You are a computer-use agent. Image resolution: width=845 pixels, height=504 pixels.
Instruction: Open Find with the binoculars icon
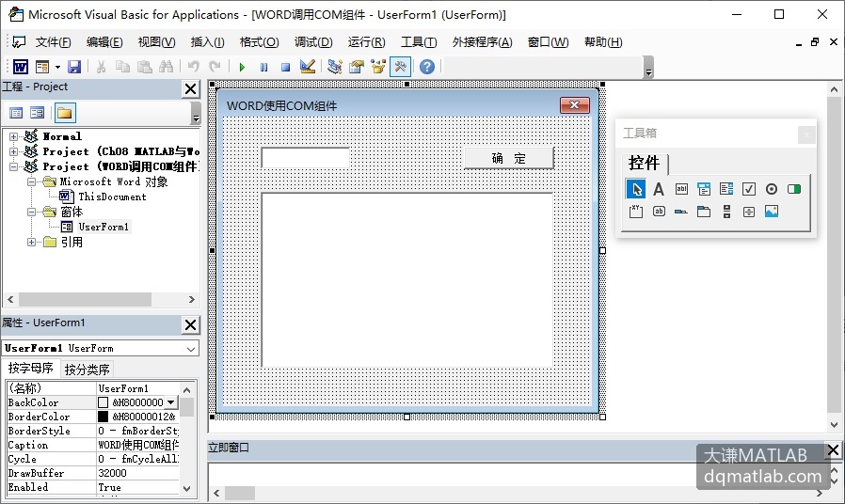coord(166,67)
